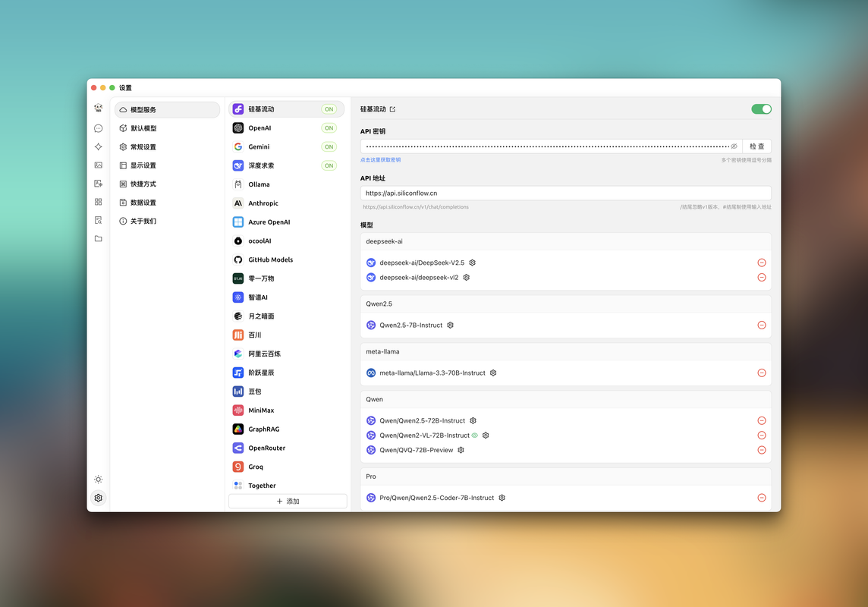Open the mini apps grid icon
The image size is (868, 607).
[98, 202]
